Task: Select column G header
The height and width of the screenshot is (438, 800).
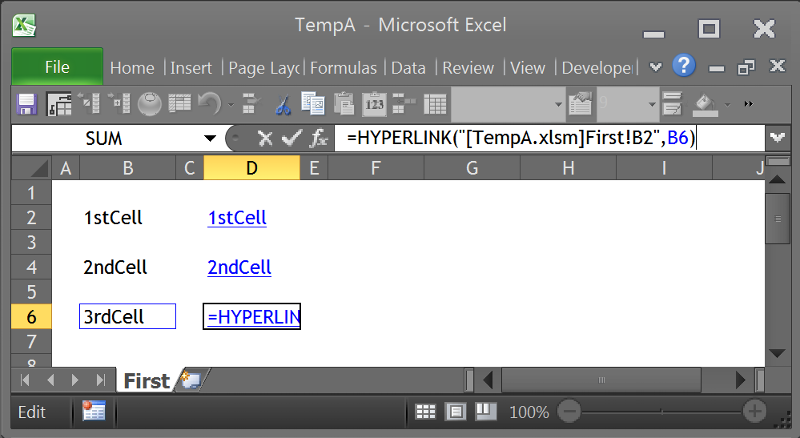Action: click(x=472, y=168)
